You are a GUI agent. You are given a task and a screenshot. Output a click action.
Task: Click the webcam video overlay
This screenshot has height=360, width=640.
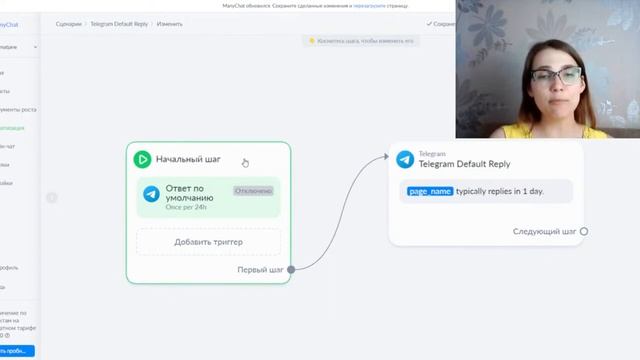point(548,69)
